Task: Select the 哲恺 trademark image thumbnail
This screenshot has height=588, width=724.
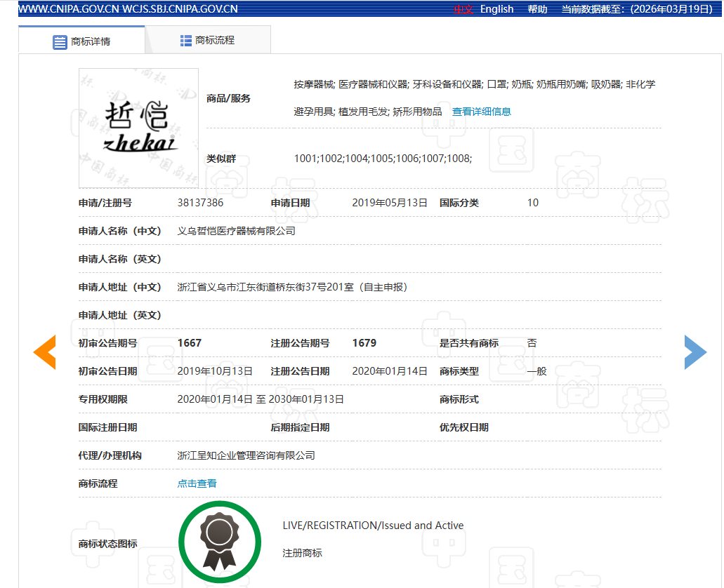Action: coord(138,128)
